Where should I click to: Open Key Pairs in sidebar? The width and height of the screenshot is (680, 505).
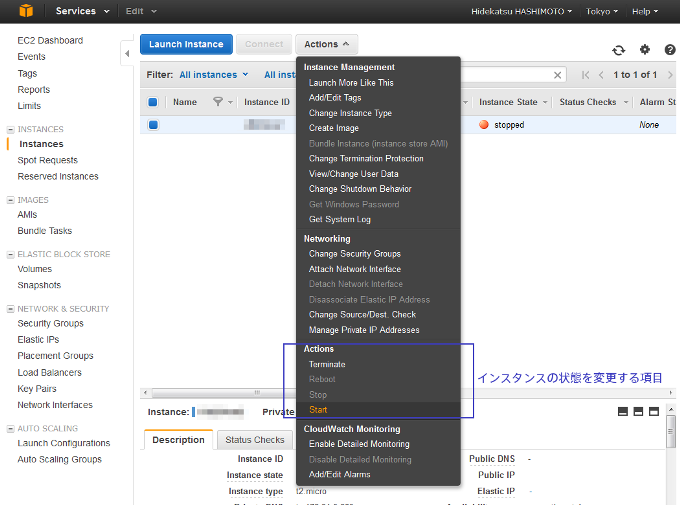37,389
